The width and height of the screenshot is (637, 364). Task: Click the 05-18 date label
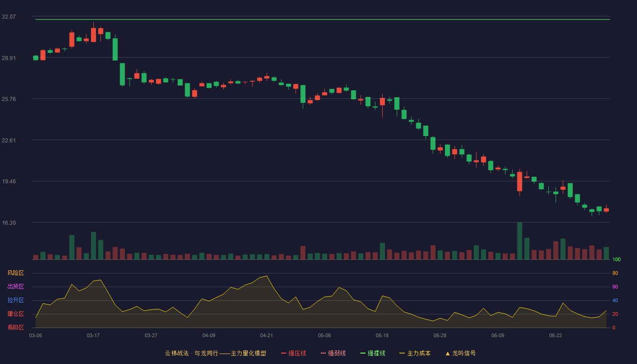(x=382, y=335)
